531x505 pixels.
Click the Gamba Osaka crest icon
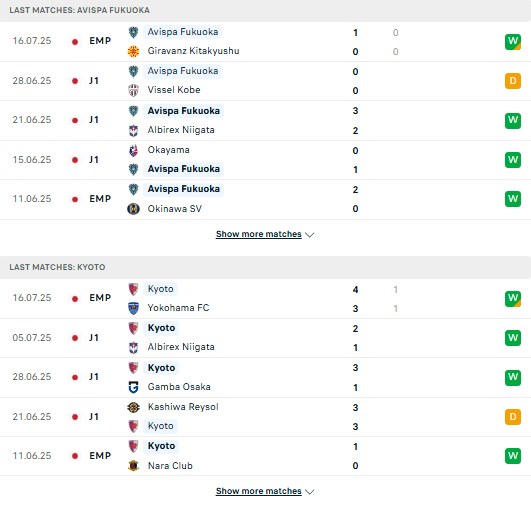(133, 387)
